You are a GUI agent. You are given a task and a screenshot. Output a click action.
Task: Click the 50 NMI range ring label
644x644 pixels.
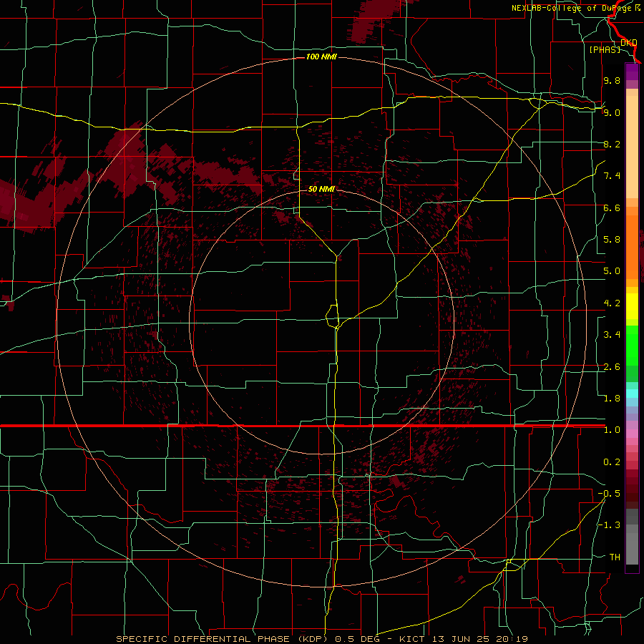[x=321, y=189]
